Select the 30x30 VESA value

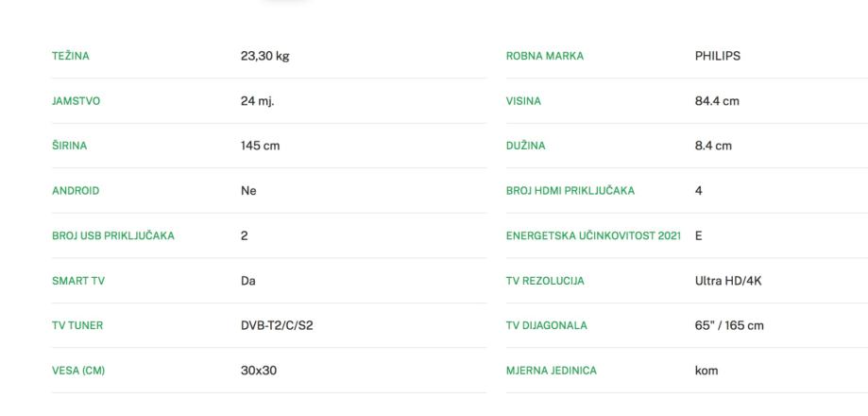click(x=259, y=371)
